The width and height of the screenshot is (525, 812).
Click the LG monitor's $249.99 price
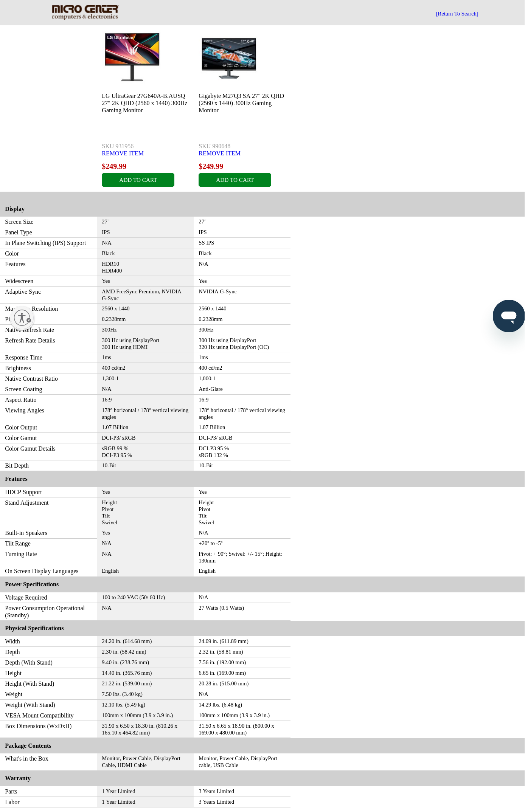tap(114, 166)
